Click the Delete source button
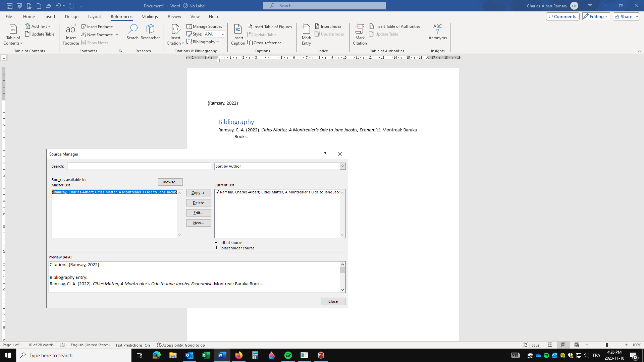Screen dimensions: 644x362 [x=199, y=203]
